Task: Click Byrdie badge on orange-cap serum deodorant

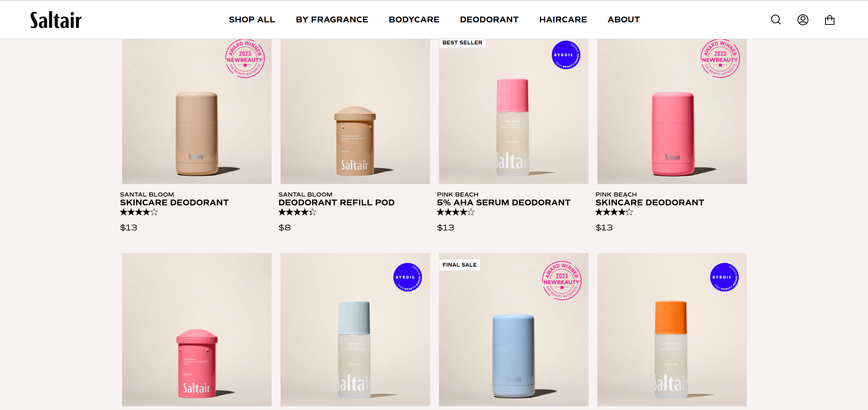Action: [x=724, y=277]
